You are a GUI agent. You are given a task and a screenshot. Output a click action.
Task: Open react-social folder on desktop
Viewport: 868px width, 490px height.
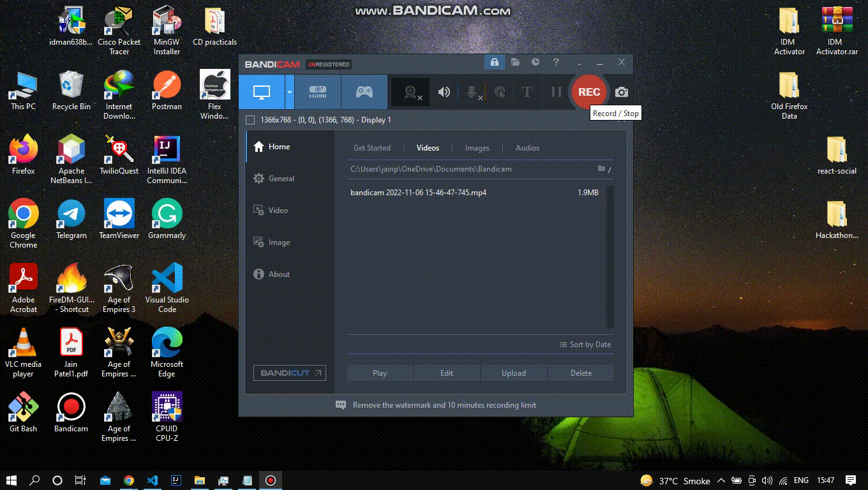tap(837, 155)
